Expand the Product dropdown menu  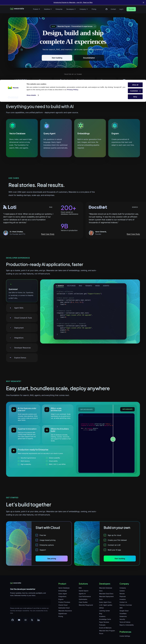point(36,9)
